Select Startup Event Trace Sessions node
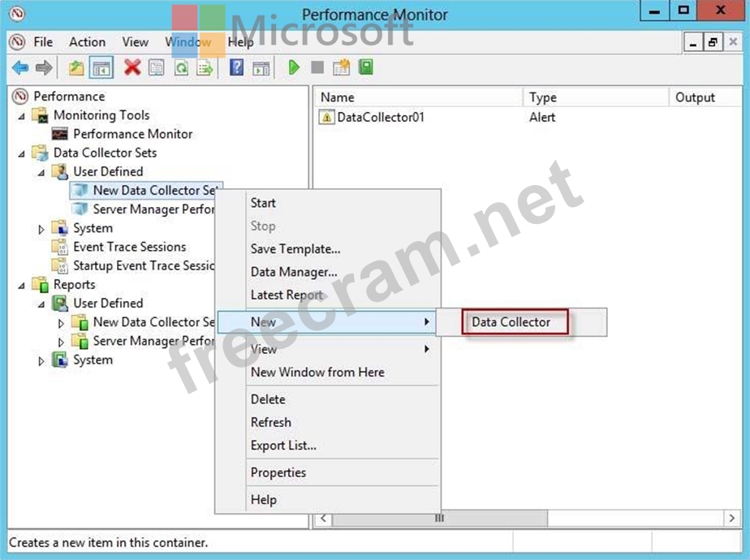Image resolution: width=750 pixels, height=560 pixels. (x=144, y=265)
